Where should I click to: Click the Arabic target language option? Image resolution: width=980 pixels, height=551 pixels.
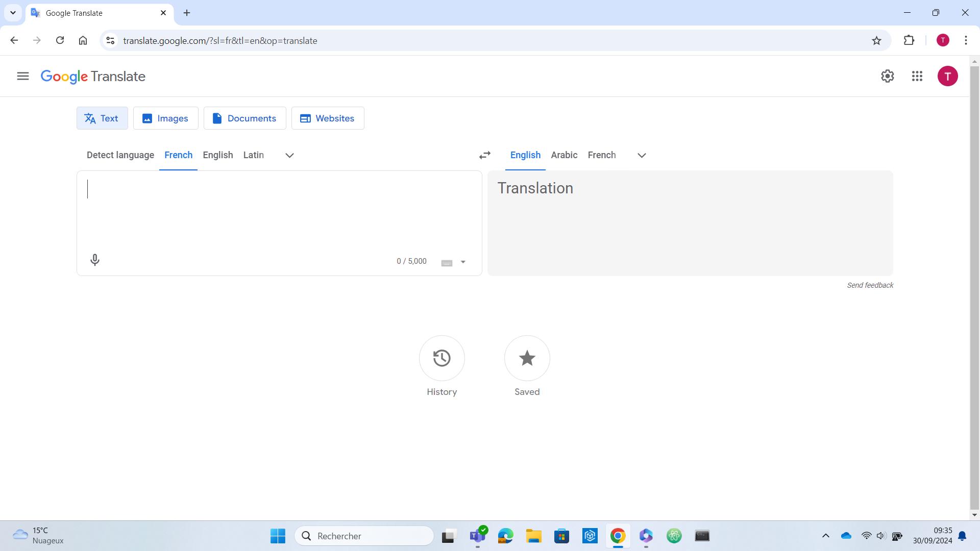(x=564, y=155)
